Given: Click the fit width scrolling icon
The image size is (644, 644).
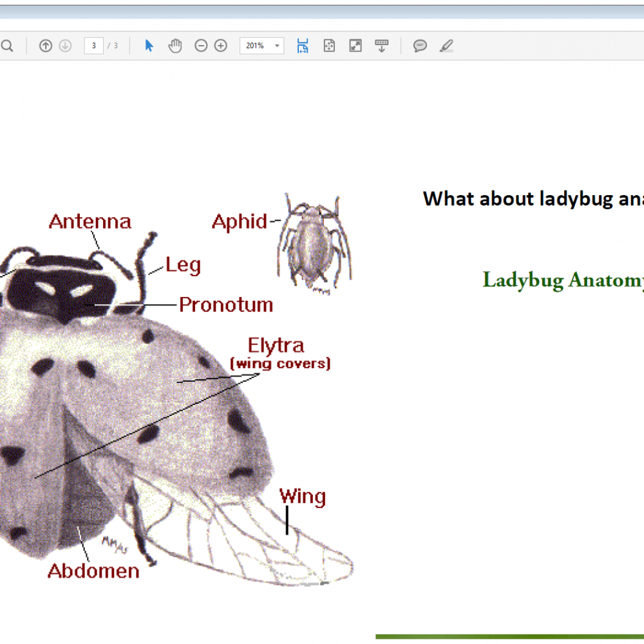Looking at the screenshot, I should point(303,46).
